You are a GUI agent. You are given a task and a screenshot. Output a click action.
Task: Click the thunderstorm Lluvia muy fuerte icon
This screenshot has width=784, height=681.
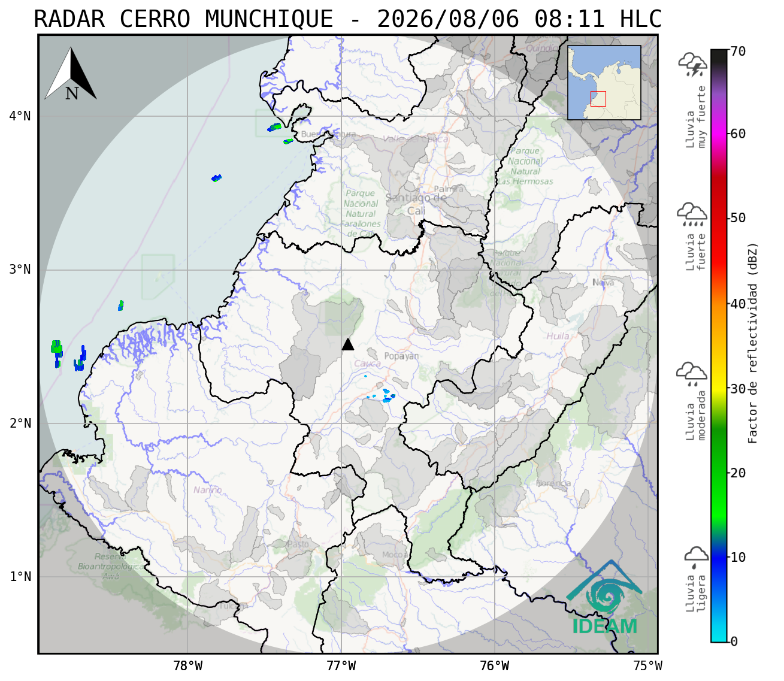click(692, 65)
